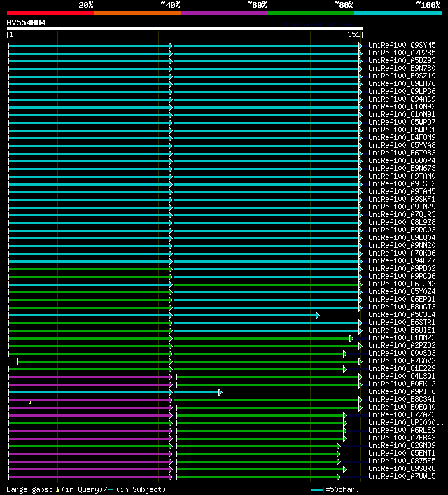Click UniRef100_A9PIF6 label
Screen dimensions: 448x495
tap(402, 392)
